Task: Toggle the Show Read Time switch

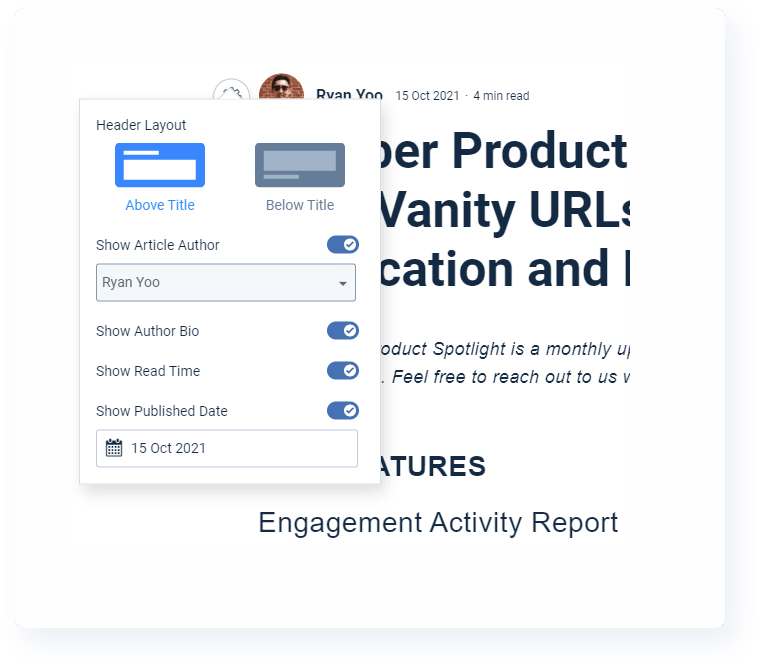Action: [342, 371]
